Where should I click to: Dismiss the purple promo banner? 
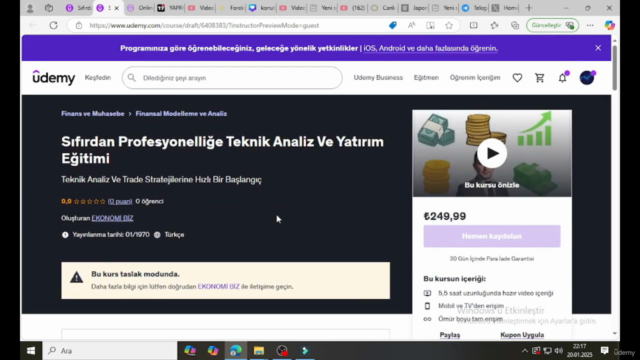pos(598,48)
